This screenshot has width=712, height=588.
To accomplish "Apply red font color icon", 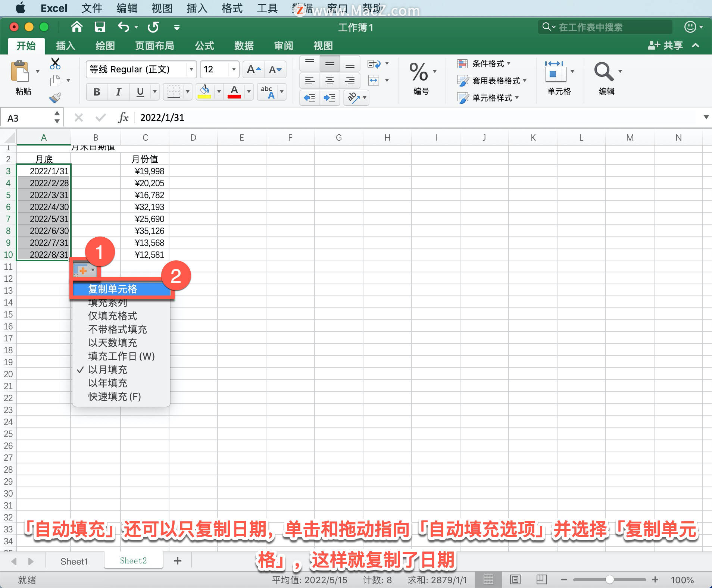I will click(x=234, y=92).
